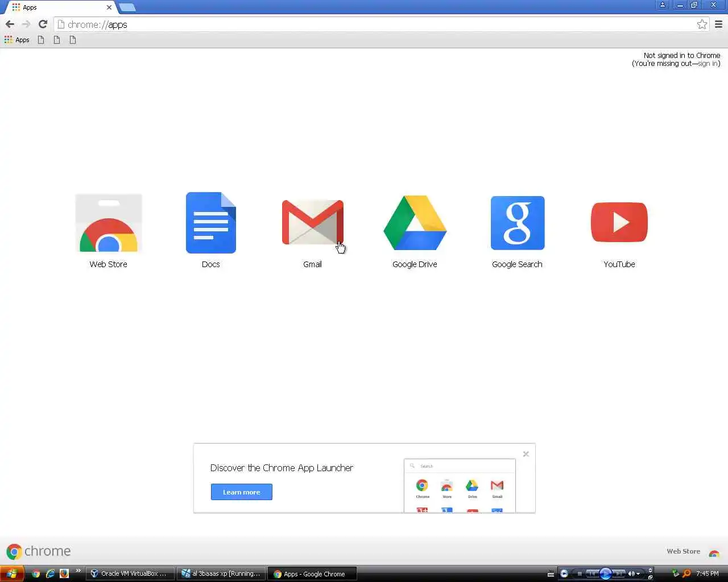Select the Apps browser tab
This screenshot has height=582, width=728.
60,7
